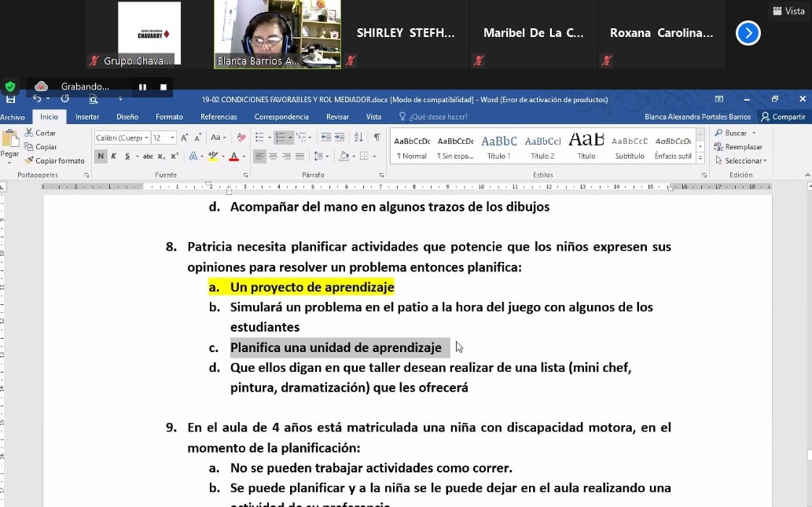Viewport: 812px width, 507px height.
Task: Click the text effects A icon
Action: [193, 156]
